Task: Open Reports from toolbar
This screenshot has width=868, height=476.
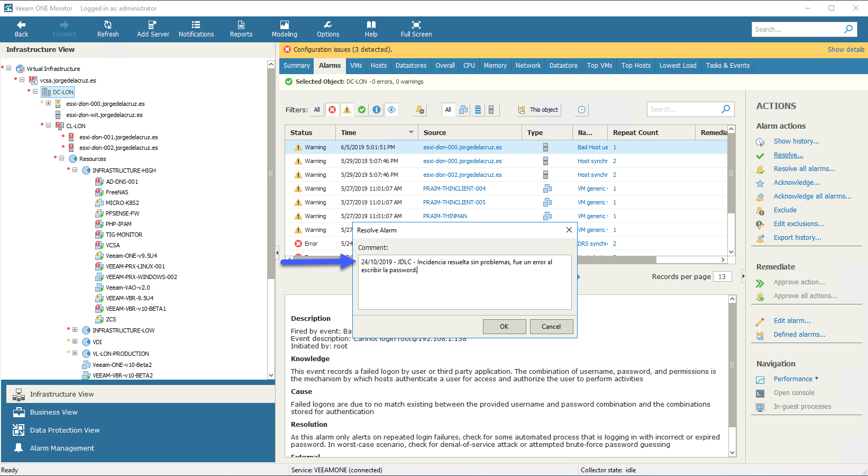Action: 241,29
